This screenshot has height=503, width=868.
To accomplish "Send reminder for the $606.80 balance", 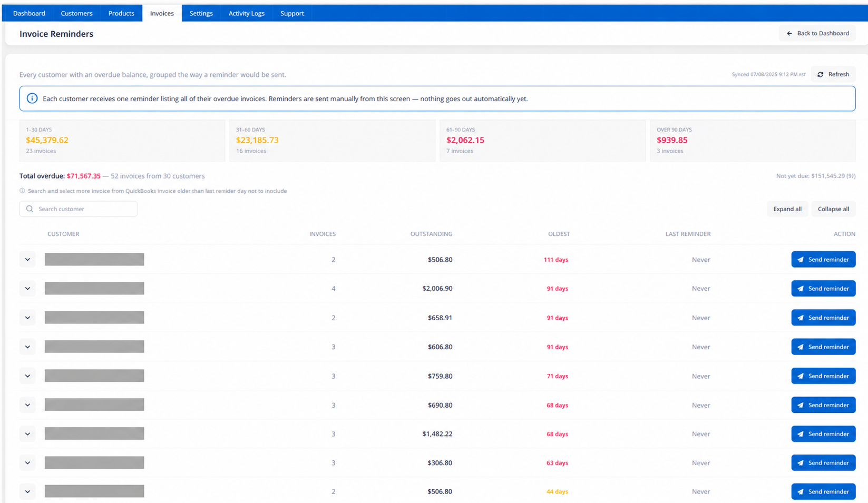I will coord(823,347).
